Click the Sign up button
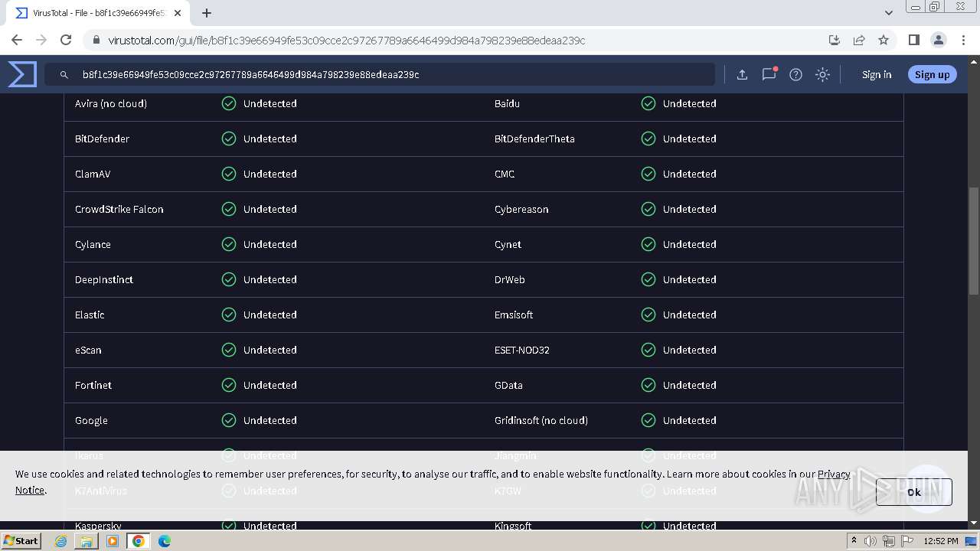The height and width of the screenshot is (551, 980). [932, 74]
